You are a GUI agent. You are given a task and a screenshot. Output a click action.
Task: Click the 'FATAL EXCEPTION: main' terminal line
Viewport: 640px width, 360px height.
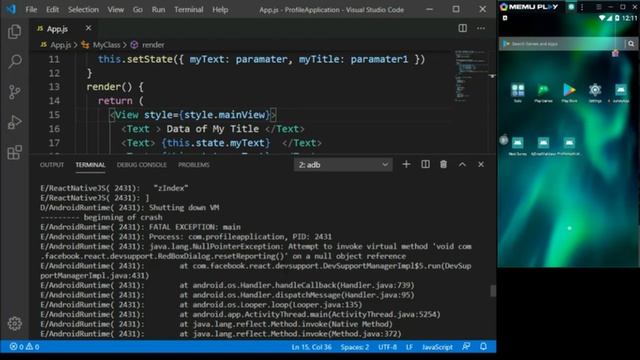pos(140,227)
